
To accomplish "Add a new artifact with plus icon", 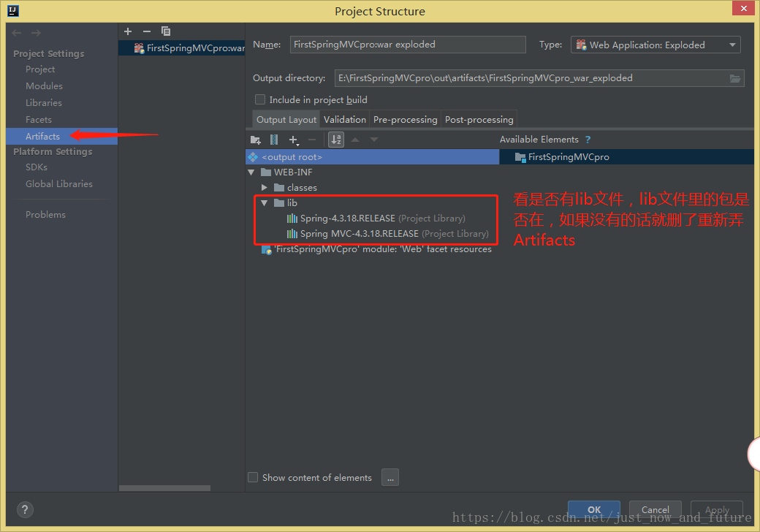I will pos(128,31).
